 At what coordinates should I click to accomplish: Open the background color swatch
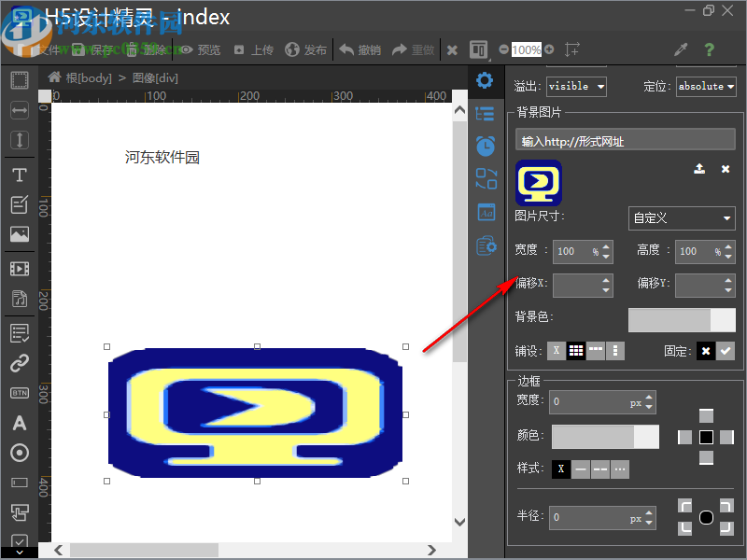point(682,320)
